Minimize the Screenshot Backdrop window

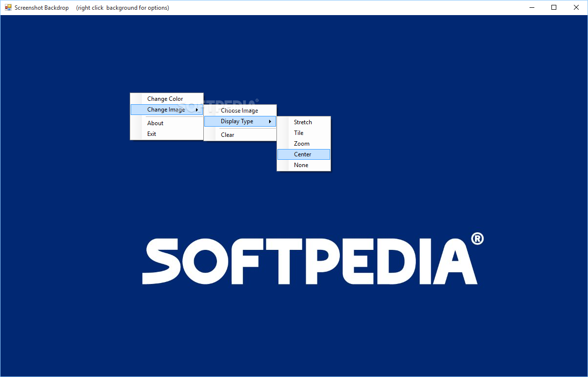tap(531, 7)
